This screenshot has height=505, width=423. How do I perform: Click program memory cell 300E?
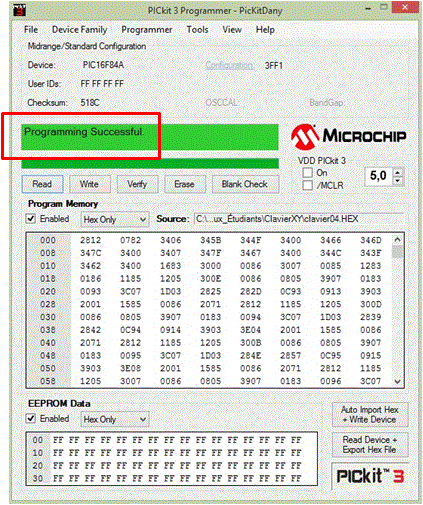coord(211,279)
